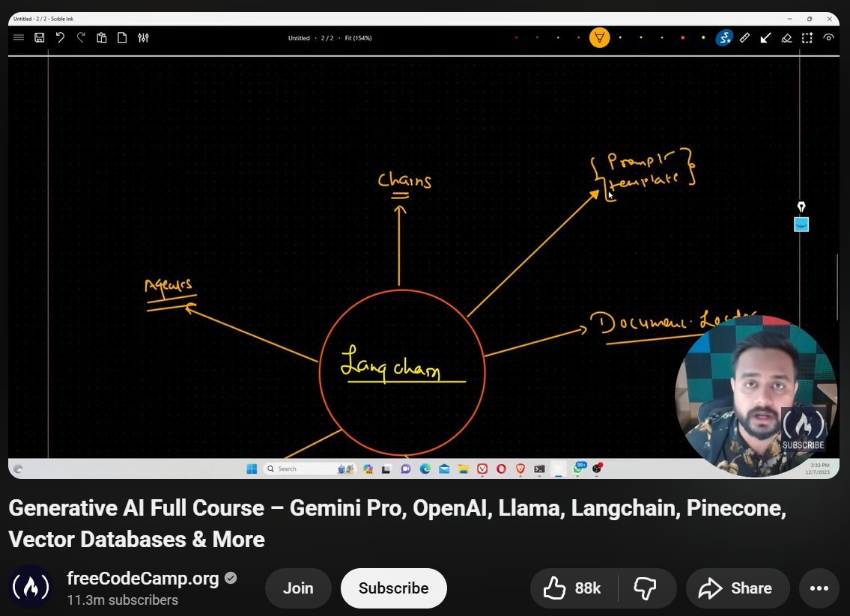Open the three-dot more actions menu
850x616 pixels.
(819, 588)
